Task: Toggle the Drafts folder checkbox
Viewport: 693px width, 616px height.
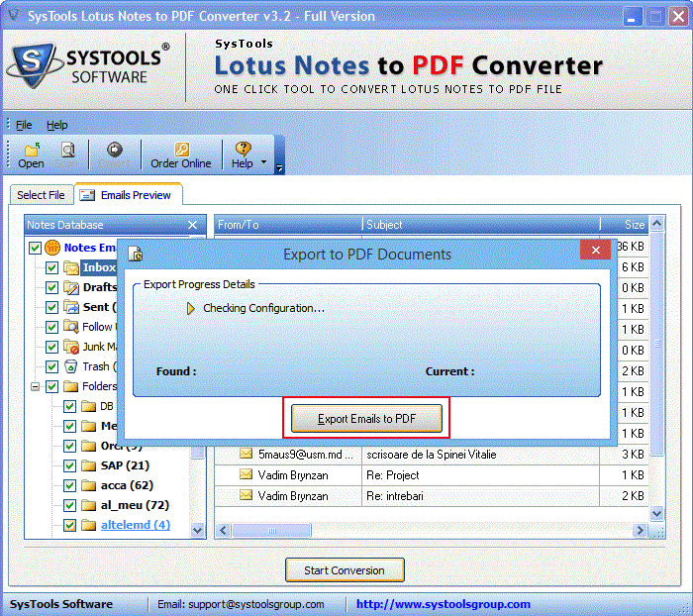Action: [52, 287]
